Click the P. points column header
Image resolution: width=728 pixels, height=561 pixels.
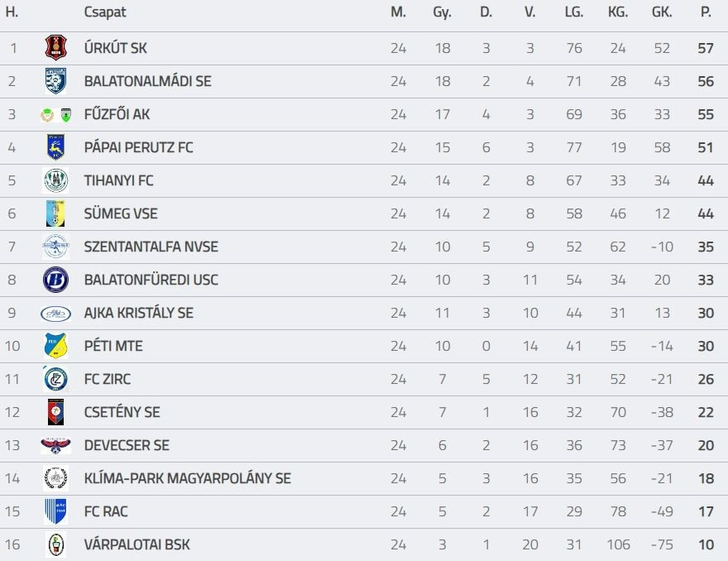(x=706, y=12)
